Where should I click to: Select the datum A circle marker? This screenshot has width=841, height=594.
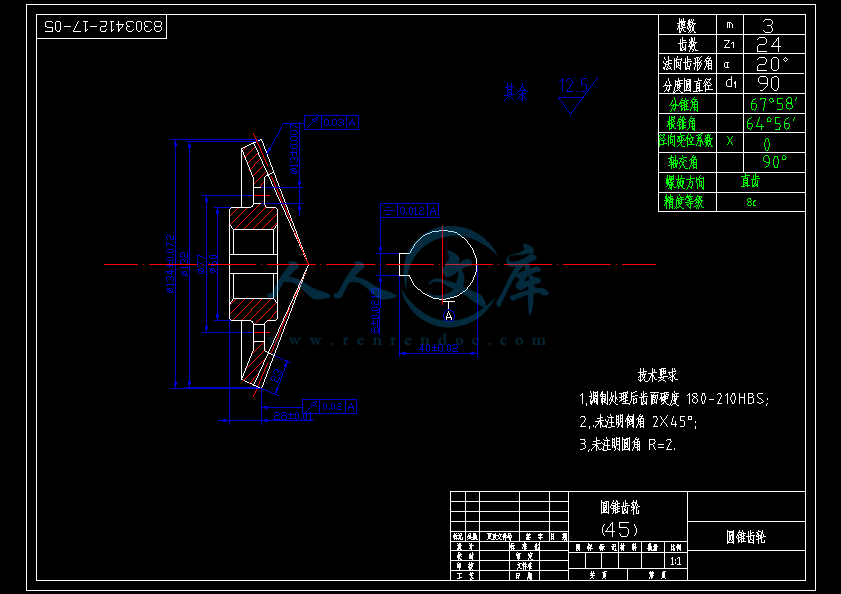(449, 316)
